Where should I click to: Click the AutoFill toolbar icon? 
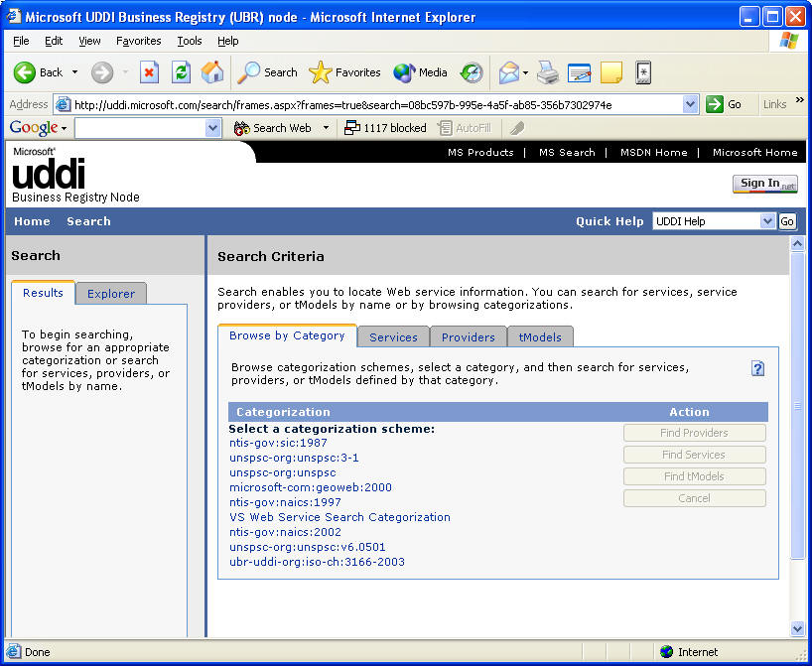(445, 128)
